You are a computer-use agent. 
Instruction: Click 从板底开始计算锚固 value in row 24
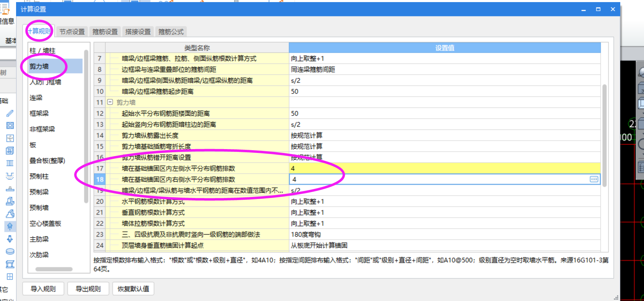[445, 245]
